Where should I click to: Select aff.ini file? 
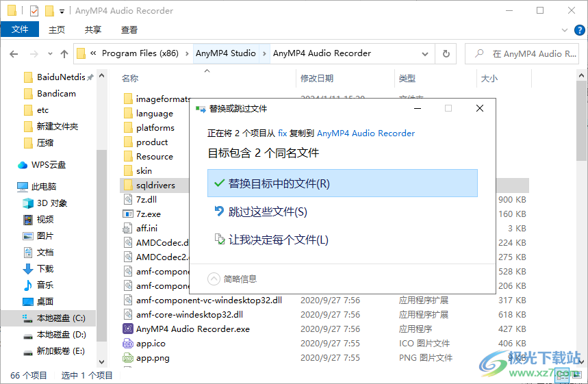click(x=140, y=229)
